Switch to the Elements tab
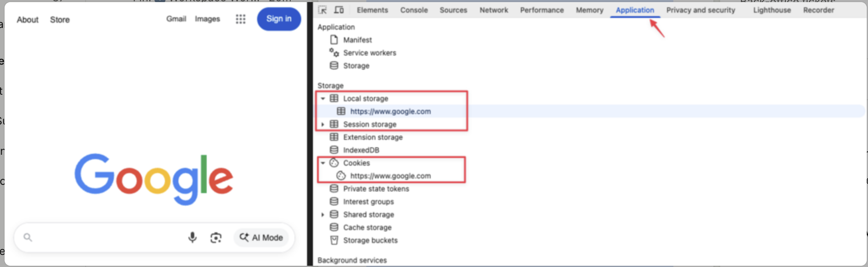The image size is (868, 267). (372, 10)
